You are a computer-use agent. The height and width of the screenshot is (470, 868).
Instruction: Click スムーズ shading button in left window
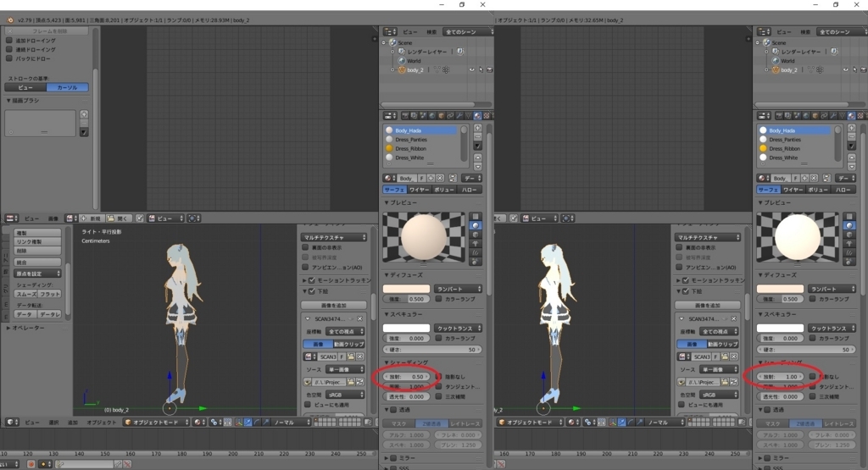point(26,294)
